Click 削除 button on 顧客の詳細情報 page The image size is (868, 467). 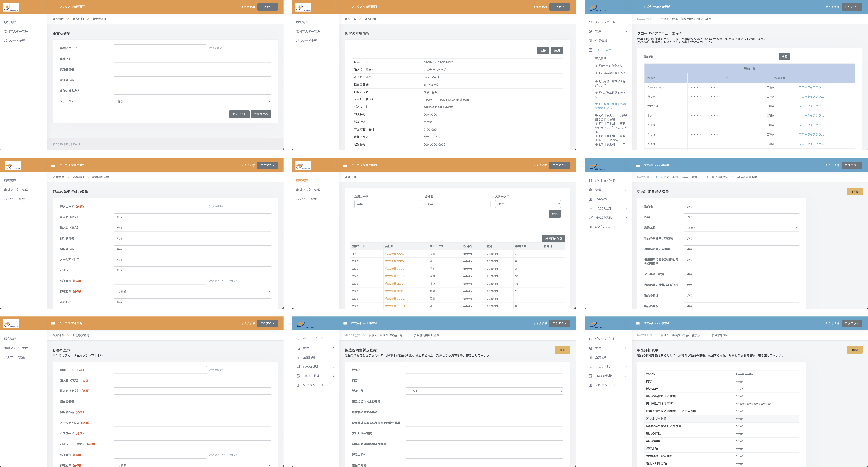[x=543, y=50]
